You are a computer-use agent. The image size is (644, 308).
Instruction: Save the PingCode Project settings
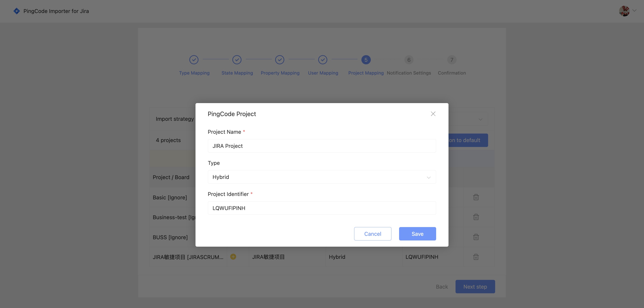click(x=417, y=234)
